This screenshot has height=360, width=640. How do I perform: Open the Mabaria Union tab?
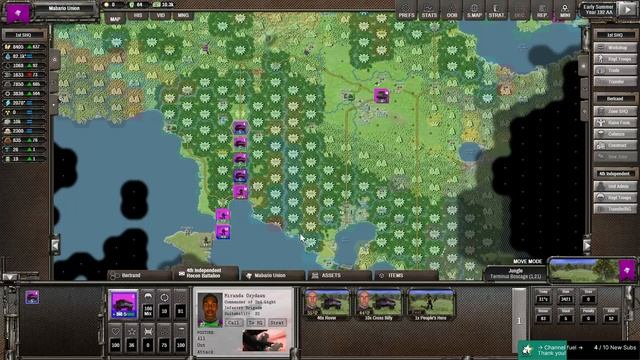[x=273, y=276]
